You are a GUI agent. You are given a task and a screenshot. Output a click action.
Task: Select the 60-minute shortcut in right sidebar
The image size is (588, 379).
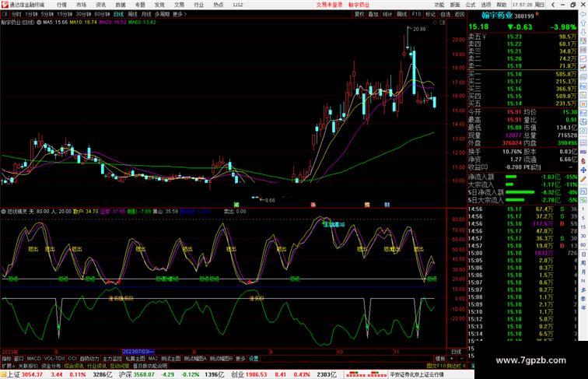tap(583, 245)
